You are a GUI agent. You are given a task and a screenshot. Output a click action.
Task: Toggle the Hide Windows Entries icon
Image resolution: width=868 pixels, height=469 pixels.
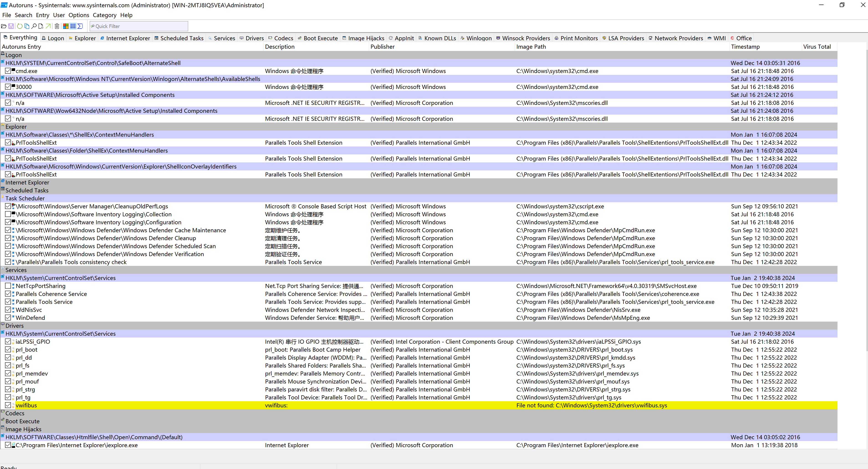[73, 26]
